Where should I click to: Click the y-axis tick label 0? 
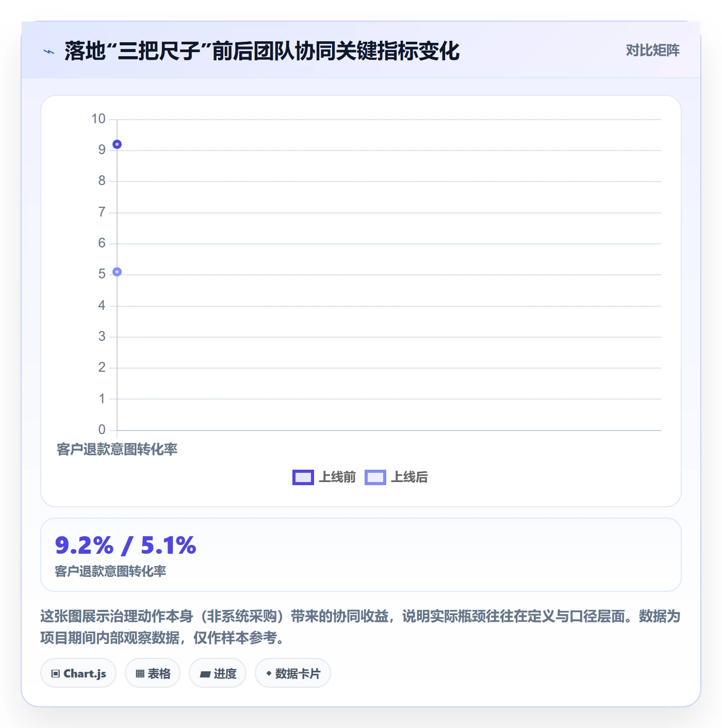coord(102,429)
